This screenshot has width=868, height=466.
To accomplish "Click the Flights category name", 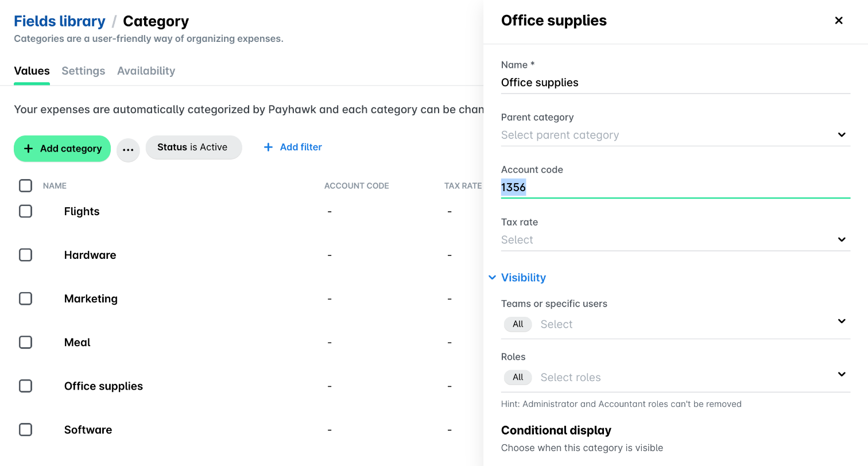I will click(x=82, y=211).
